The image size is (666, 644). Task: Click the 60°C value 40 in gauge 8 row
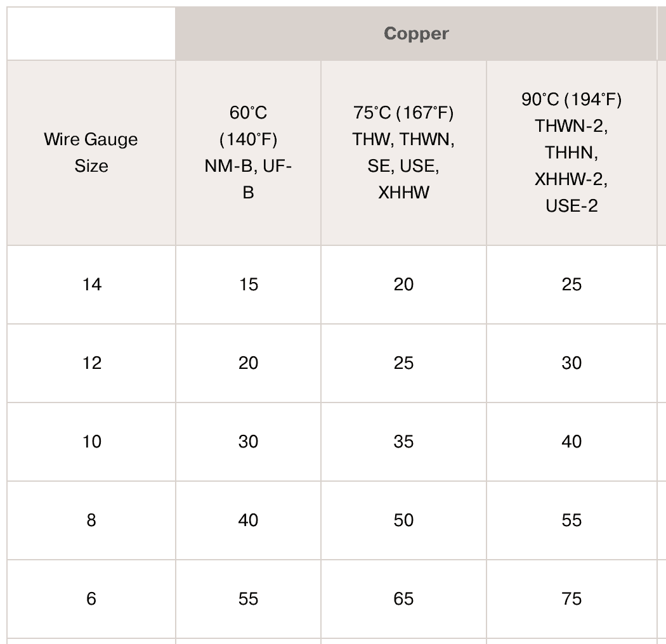click(x=249, y=520)
